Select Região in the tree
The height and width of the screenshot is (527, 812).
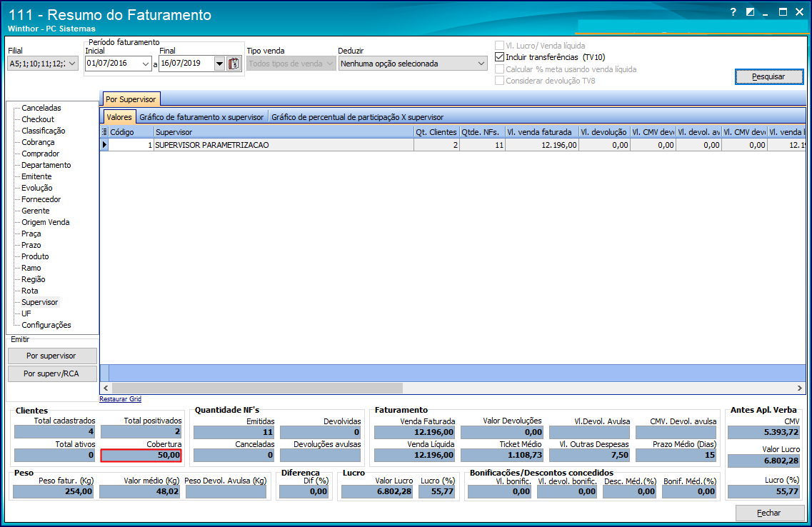(x=33, y=279)
